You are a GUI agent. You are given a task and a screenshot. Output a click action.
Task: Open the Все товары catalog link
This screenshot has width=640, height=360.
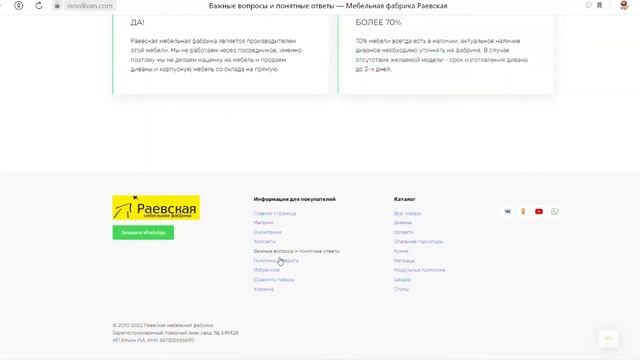point(407,213)
